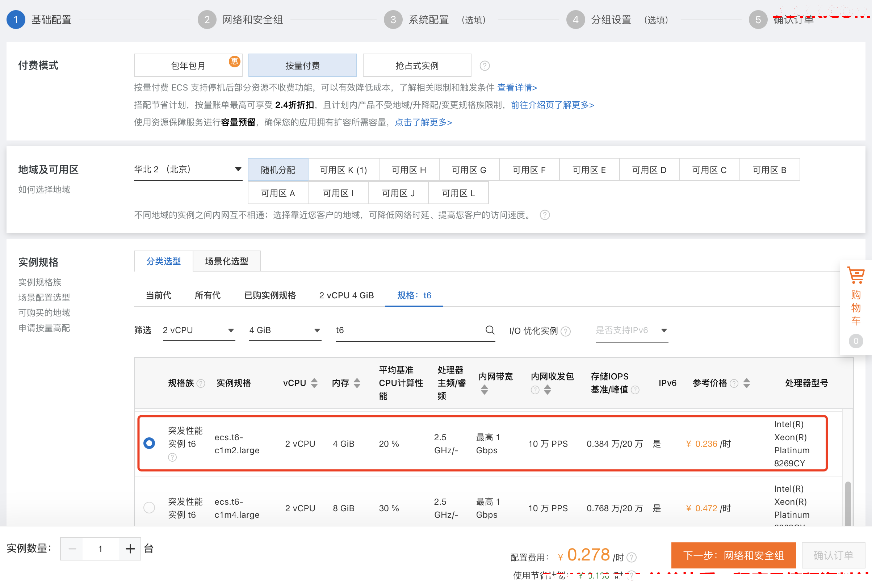Sort by 内网收发包 column arrows
Screen dimensions: 872x588
[x=547, y=390]
